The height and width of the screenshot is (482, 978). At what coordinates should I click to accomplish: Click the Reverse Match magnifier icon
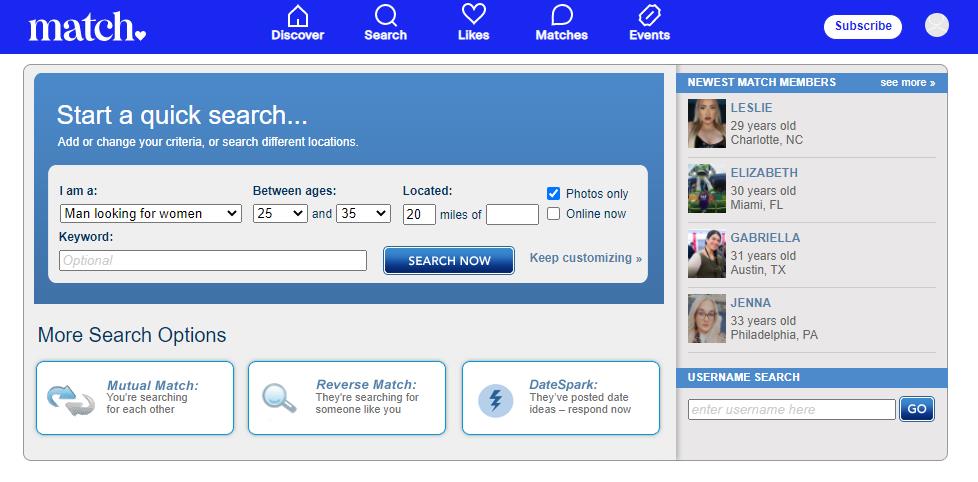[x=279, y=398]
